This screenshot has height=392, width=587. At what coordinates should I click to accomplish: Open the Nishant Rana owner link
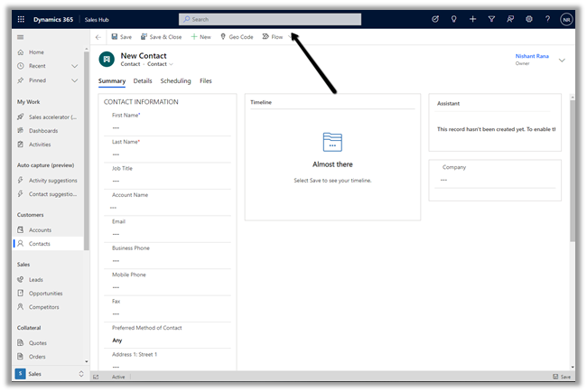coord(532,55)
